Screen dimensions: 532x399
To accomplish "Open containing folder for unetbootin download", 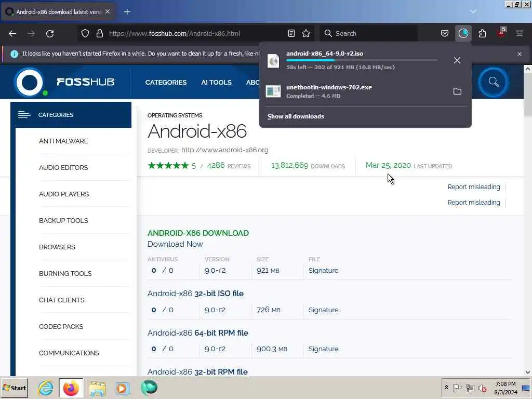I will [457, 91].
